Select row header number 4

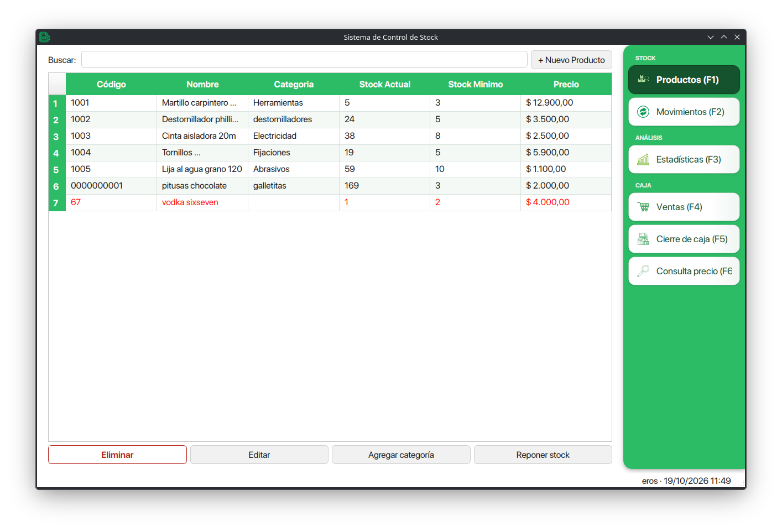pos(57,153)
